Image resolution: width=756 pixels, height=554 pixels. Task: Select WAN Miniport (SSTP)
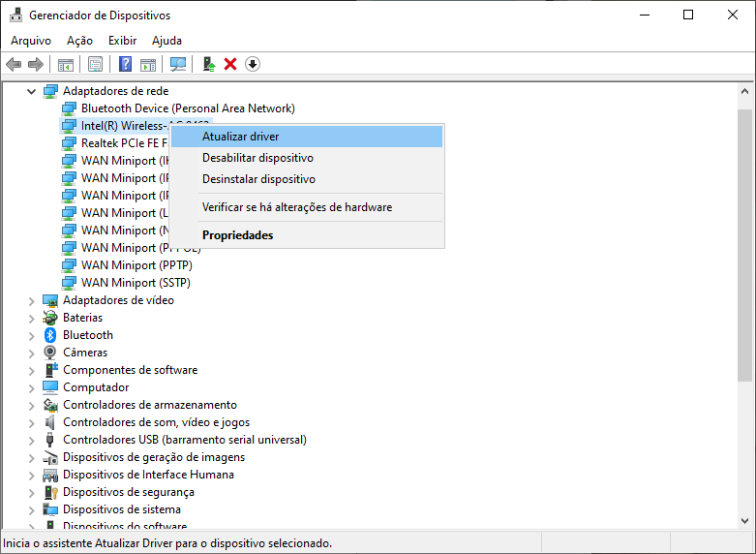click(136, 283)
